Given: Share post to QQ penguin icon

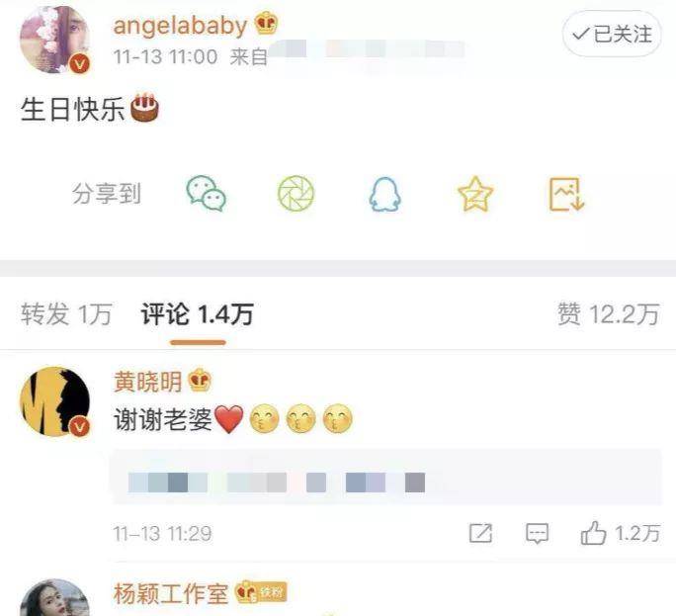Looking at the screenshot, I should click(384, 195).
